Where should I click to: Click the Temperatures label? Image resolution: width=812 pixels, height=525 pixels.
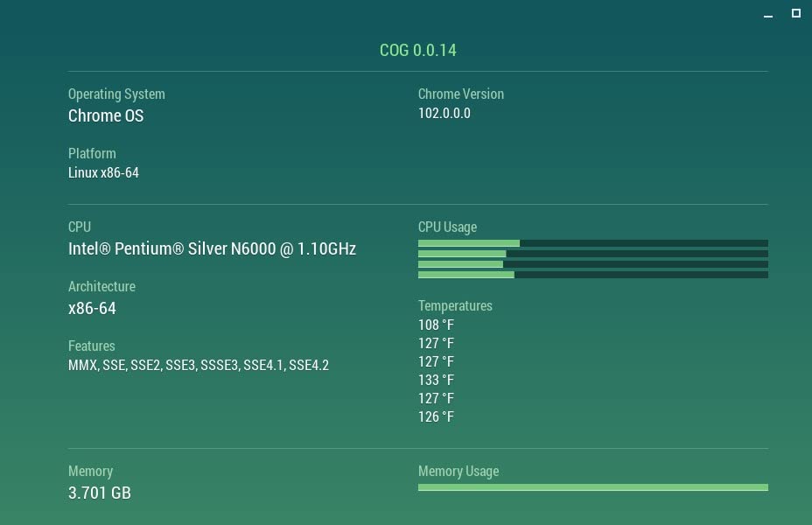tap(455, 306)
